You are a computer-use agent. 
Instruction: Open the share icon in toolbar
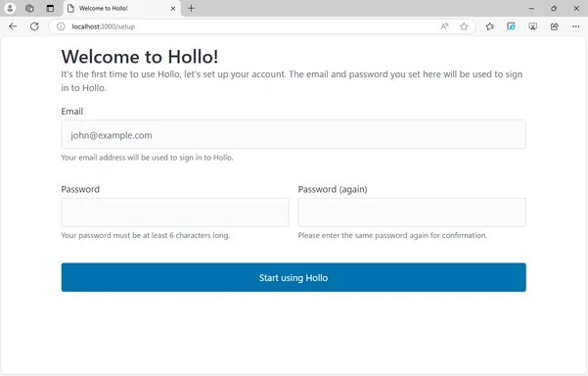coord(555,26)
